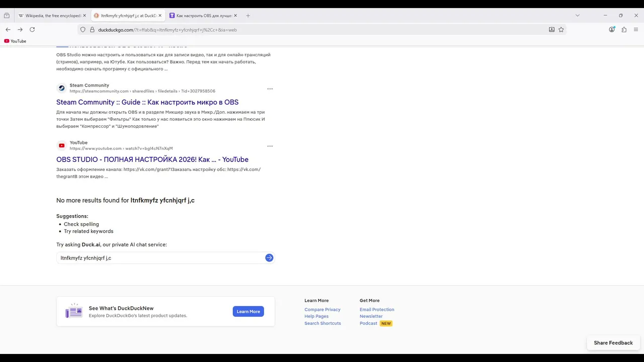This screenshot has height=362, width=644.
Task: Expand the list all tabs dropdown
Action: [x=578, y=16]
